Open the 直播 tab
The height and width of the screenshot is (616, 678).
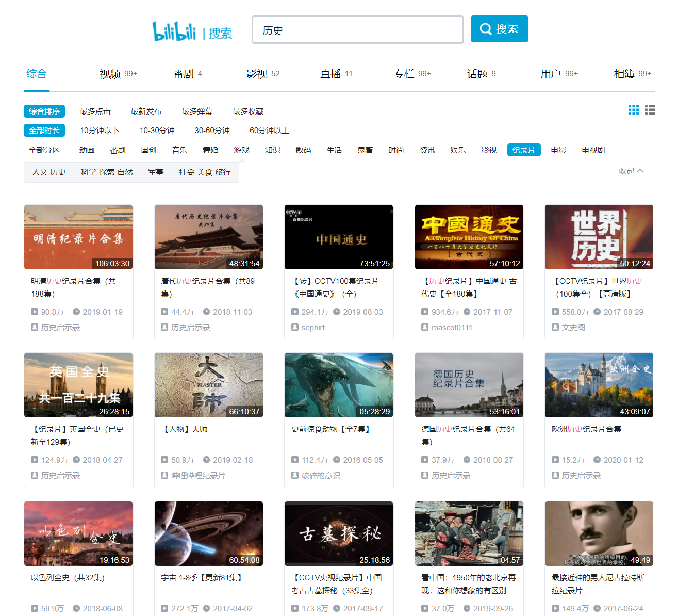point(330,73)
